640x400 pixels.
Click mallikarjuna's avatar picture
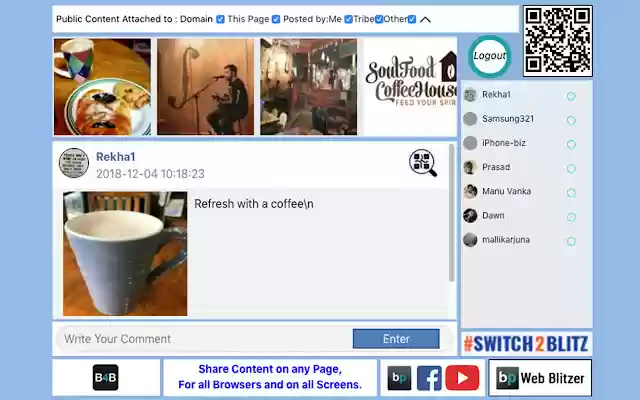(470, 240)
